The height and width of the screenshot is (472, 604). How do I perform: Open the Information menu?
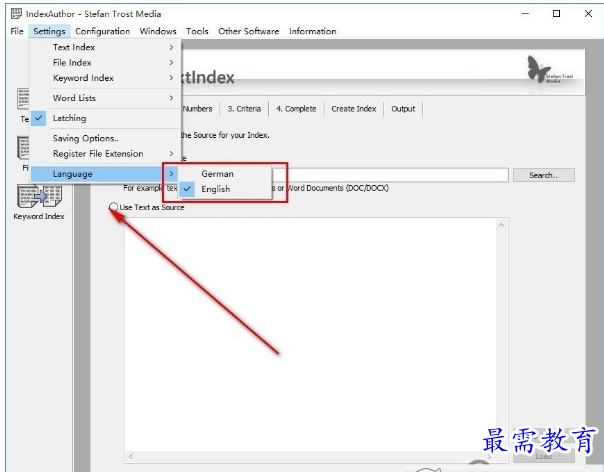pos(313,31)
